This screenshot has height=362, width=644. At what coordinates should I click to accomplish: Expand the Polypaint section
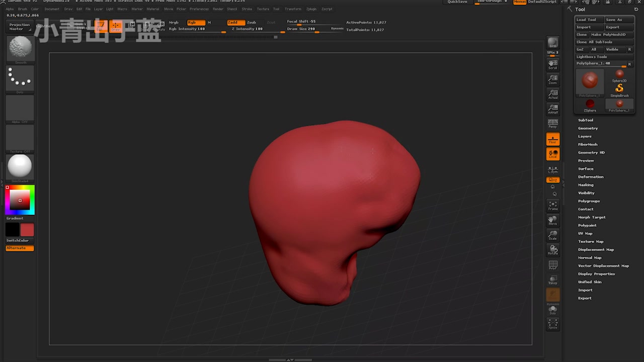587,225
